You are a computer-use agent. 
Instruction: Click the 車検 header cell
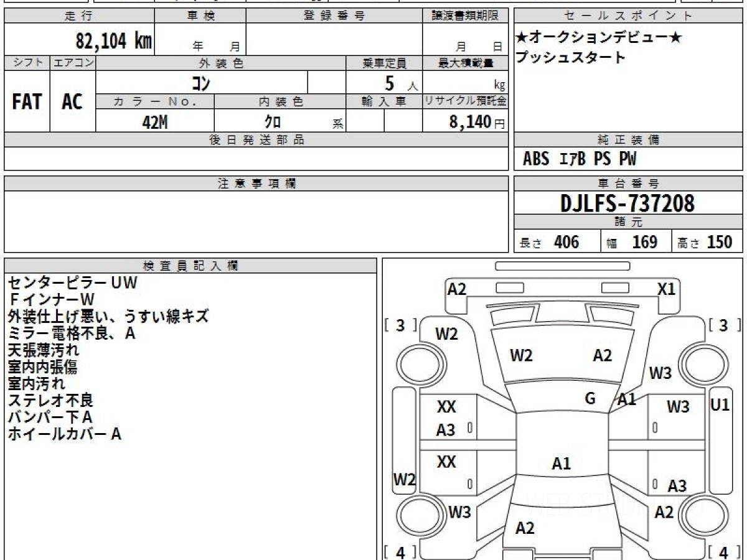pos(200,16)
